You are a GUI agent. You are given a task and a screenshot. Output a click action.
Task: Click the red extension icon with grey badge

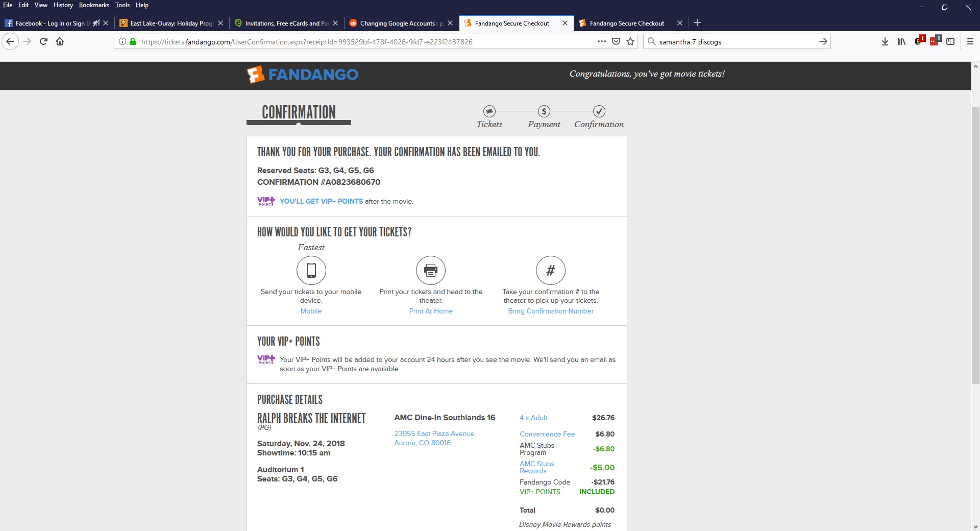(x=935, y=41)
